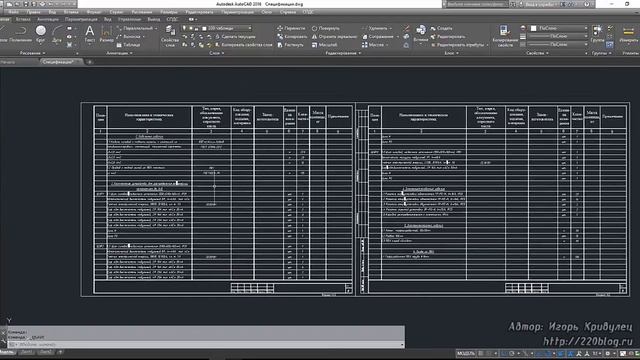Open the Help (?) icon in title bar
640x360 pixels.
[x=587, y=4]
